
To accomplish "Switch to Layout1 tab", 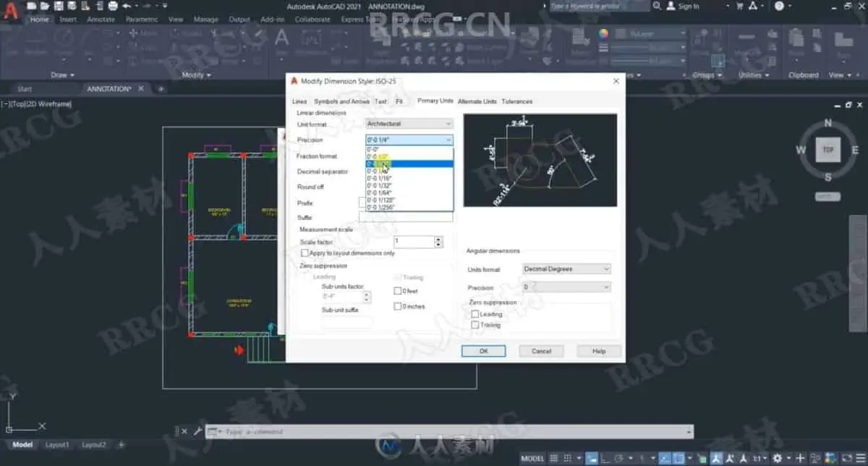I will pos(57,444).
